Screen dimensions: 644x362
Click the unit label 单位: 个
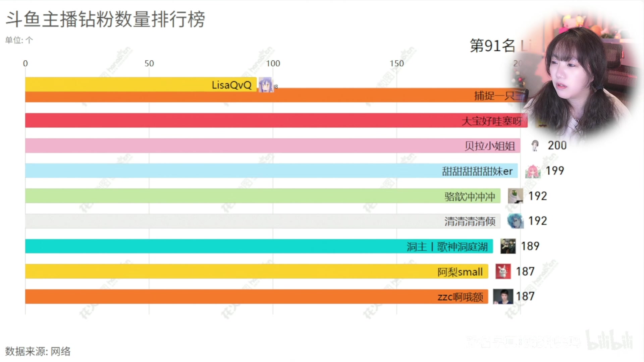point(19,40)
